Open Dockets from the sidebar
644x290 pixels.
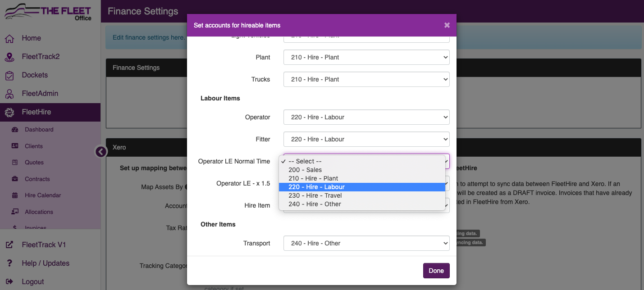[35, 75]
